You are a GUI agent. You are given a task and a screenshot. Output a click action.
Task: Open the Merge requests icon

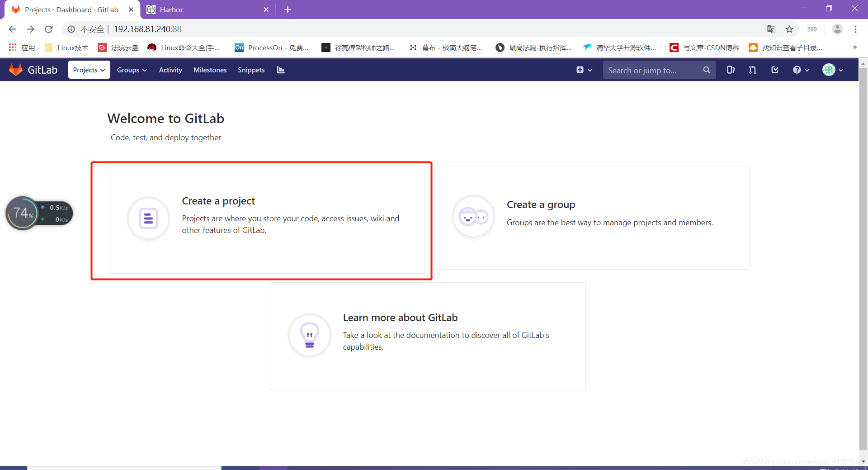coord(752,70)
